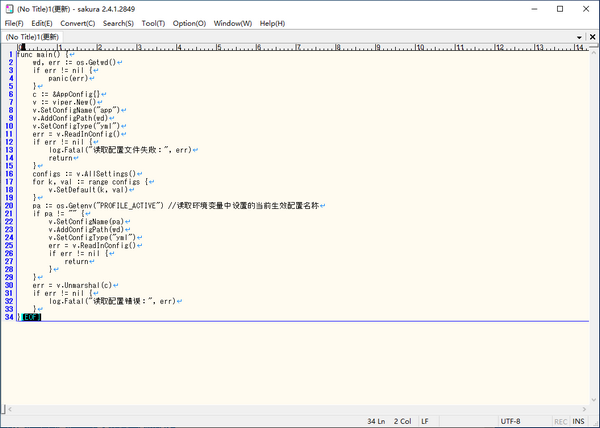
Task: Open the File(F) menu
Action: point(14,23)
